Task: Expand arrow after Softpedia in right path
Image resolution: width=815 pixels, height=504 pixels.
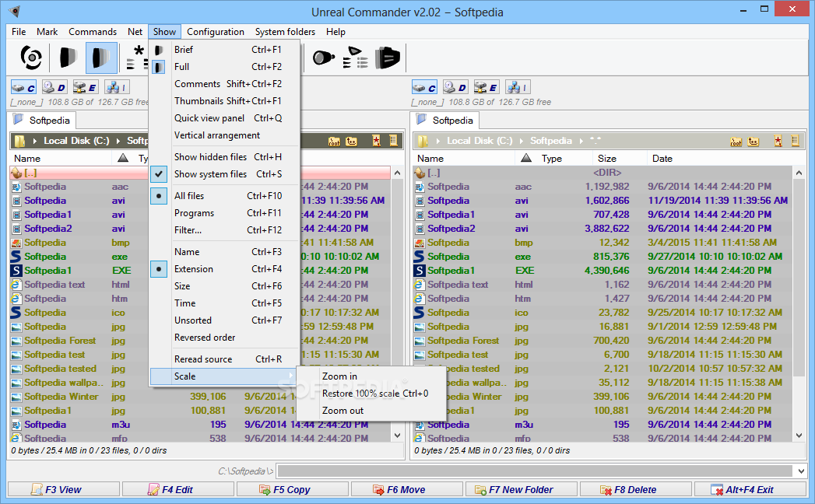Action: tap(581, 141)
